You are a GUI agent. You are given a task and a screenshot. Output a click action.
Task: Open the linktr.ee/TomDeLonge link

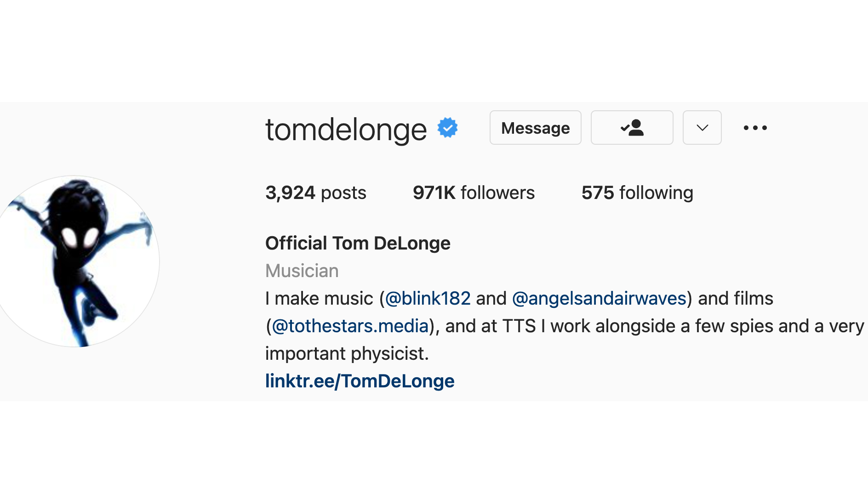coord(360,381)
